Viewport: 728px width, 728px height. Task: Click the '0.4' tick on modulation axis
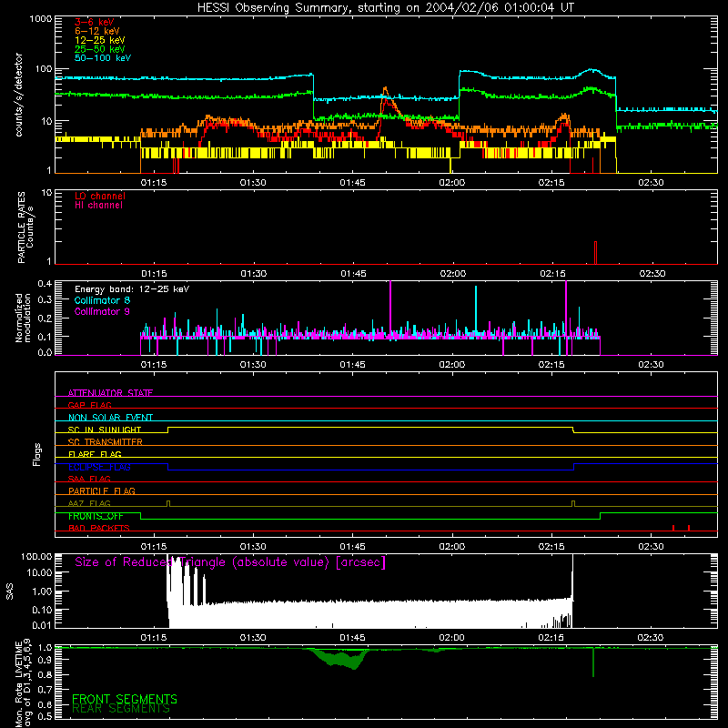pyautogui.click(x=45, y=284)
